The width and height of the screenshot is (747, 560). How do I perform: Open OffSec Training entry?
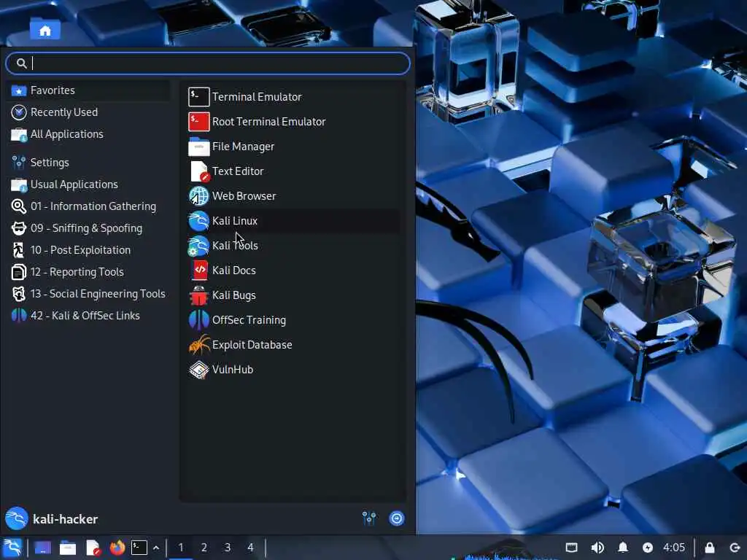[293, 319]
